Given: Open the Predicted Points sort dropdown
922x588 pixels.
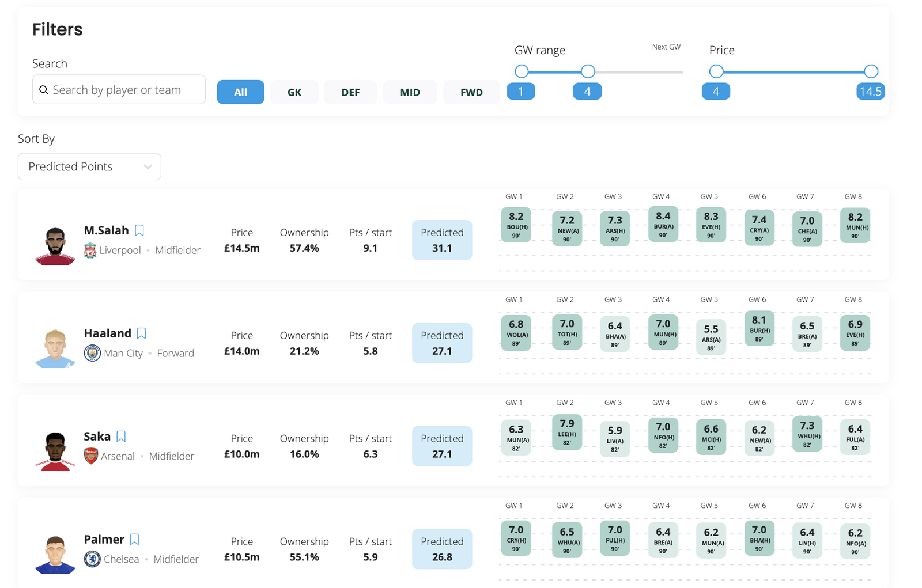Looking at the screenshot, I should [89, 166].
